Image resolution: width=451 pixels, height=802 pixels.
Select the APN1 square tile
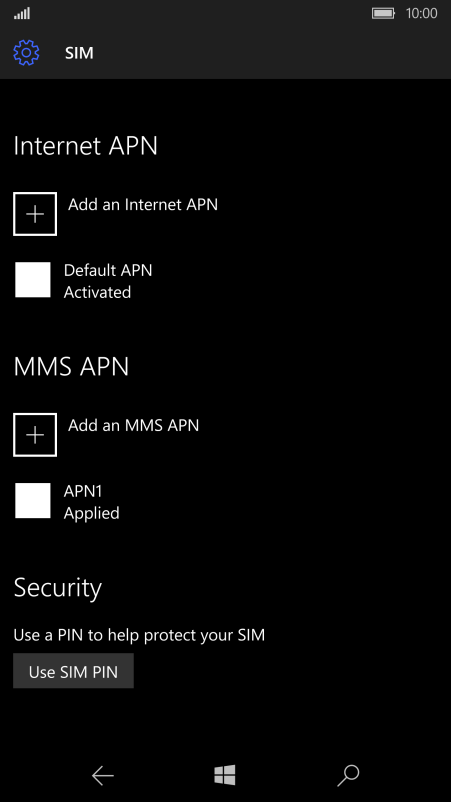click(33, 501)
